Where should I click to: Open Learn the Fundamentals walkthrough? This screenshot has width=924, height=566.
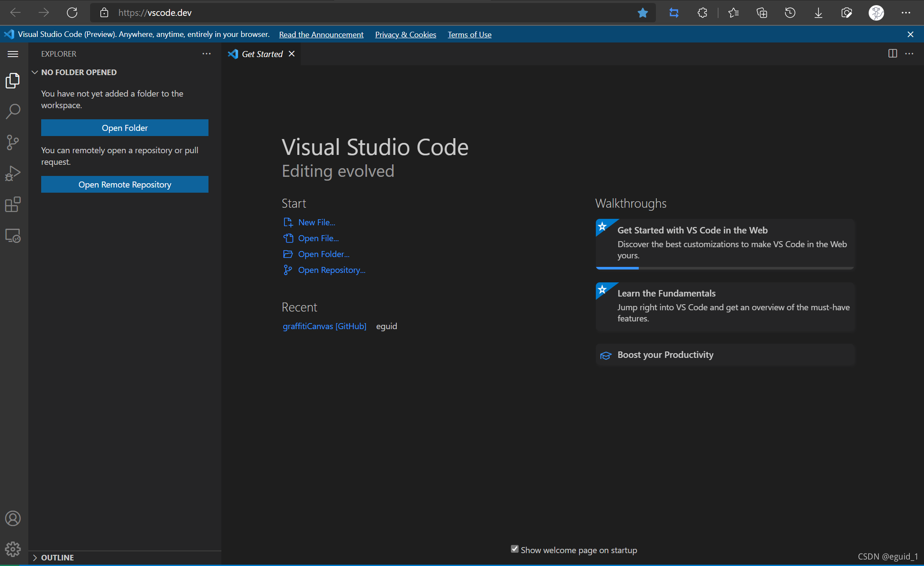point(725,306)
